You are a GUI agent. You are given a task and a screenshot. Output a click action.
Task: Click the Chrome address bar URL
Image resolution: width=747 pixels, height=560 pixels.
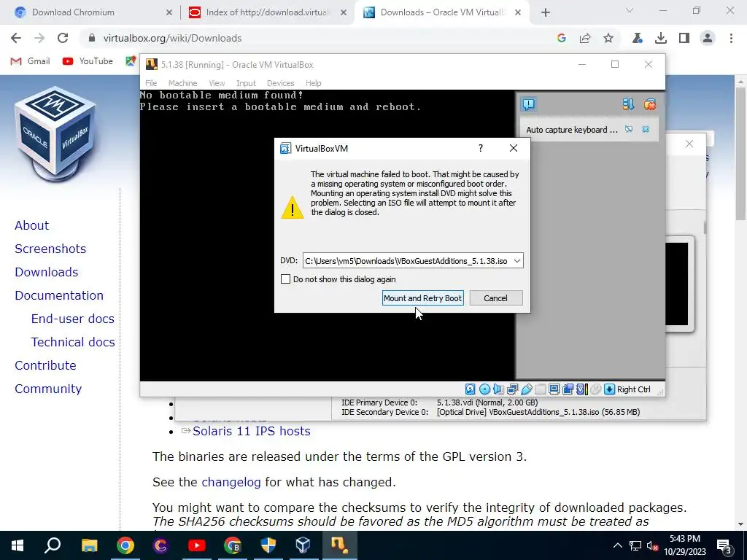[x=172, y=38]
